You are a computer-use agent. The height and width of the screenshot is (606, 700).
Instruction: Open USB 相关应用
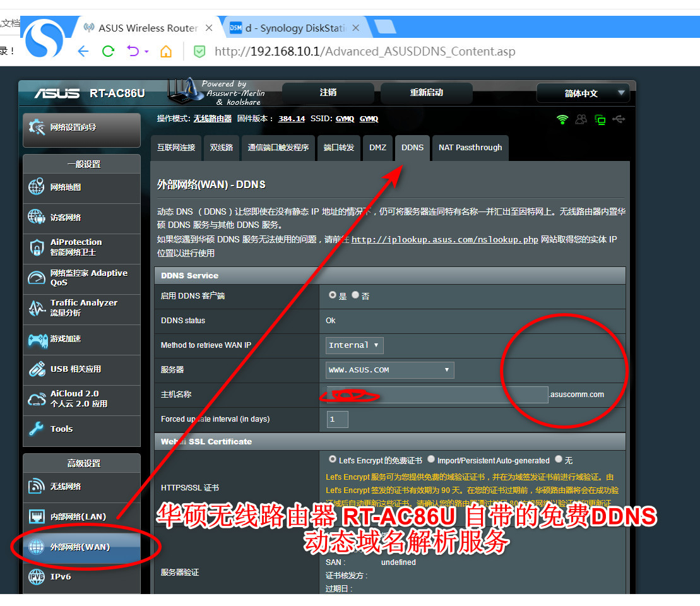coord(81,370)
